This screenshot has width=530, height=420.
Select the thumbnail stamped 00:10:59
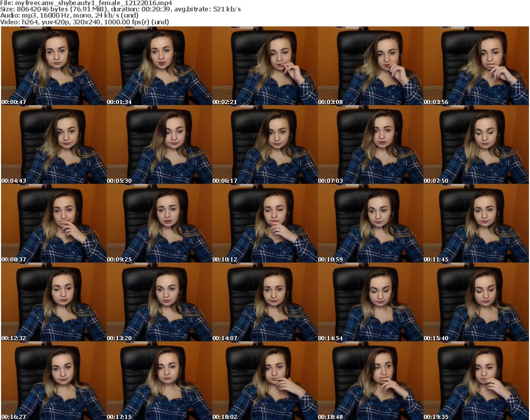371,224
